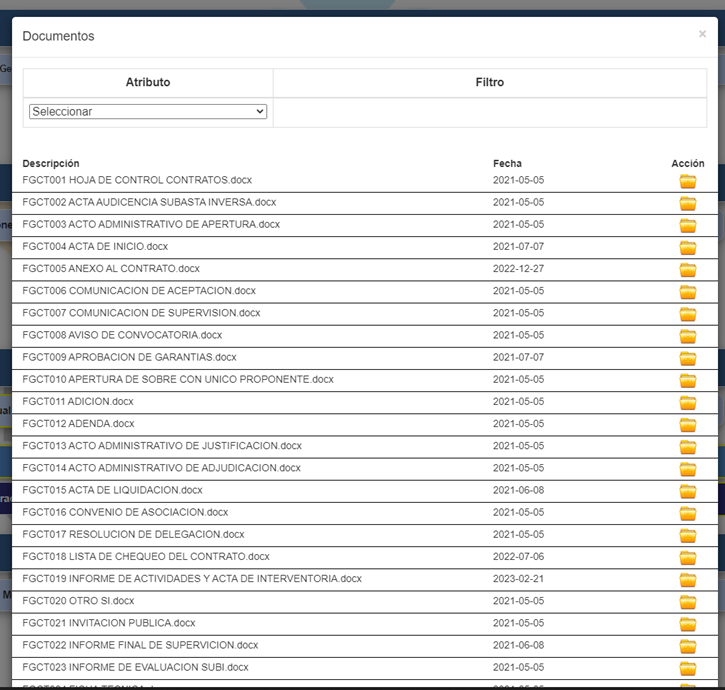The width and height of the screenshot is (725, 690).
Task: Open folder for FGCT019 INFORME DE ACTIVIDADES
Action: click(x=687, y=580)
